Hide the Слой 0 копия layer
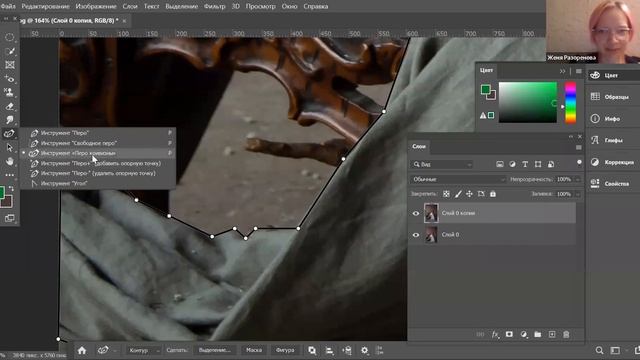640x360 pixels. tap(416, 213)
